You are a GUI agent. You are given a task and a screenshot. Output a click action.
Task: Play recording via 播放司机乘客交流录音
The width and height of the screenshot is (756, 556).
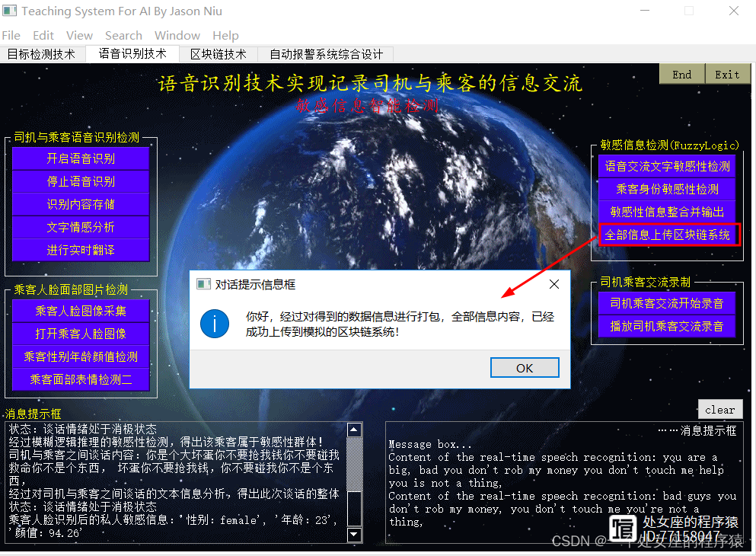[667, 325]
